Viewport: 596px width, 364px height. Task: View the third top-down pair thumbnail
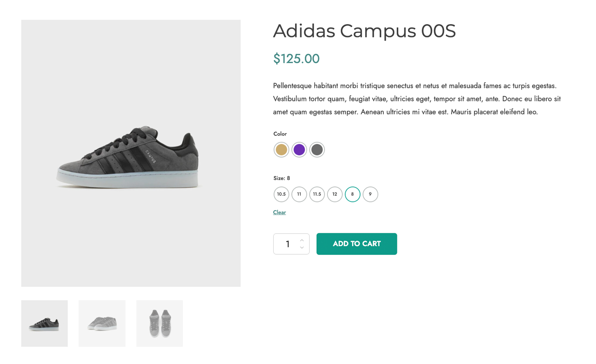(160, 323)
